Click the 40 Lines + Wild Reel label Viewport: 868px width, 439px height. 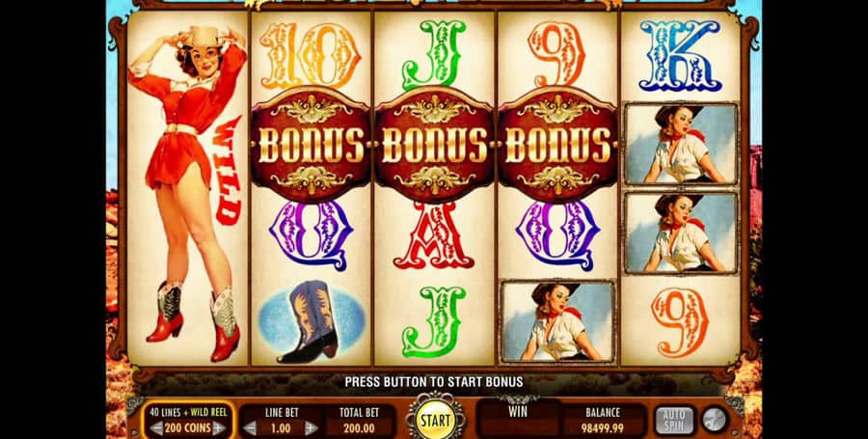point(188,412)
